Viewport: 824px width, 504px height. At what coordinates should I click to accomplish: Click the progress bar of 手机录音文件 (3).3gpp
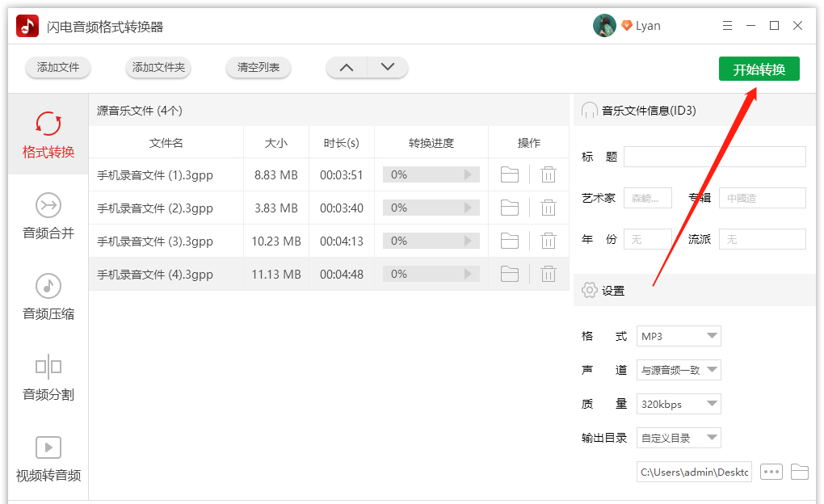click(431, 240)
